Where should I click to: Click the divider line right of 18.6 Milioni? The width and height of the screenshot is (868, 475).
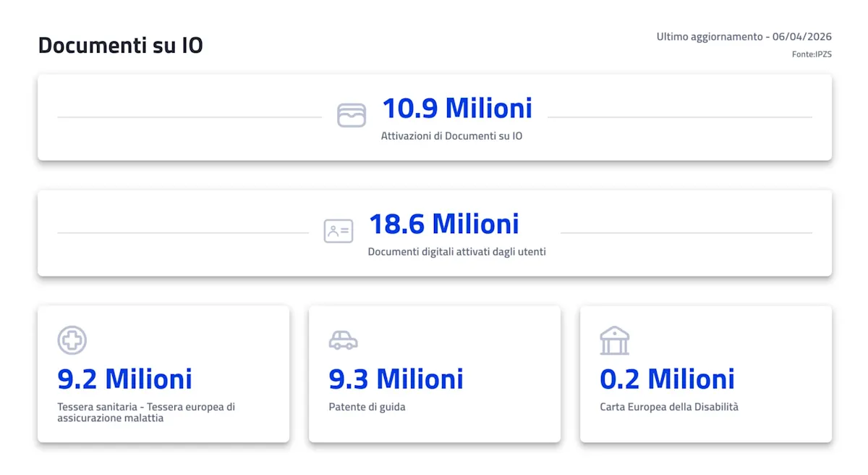coord(686,232)
